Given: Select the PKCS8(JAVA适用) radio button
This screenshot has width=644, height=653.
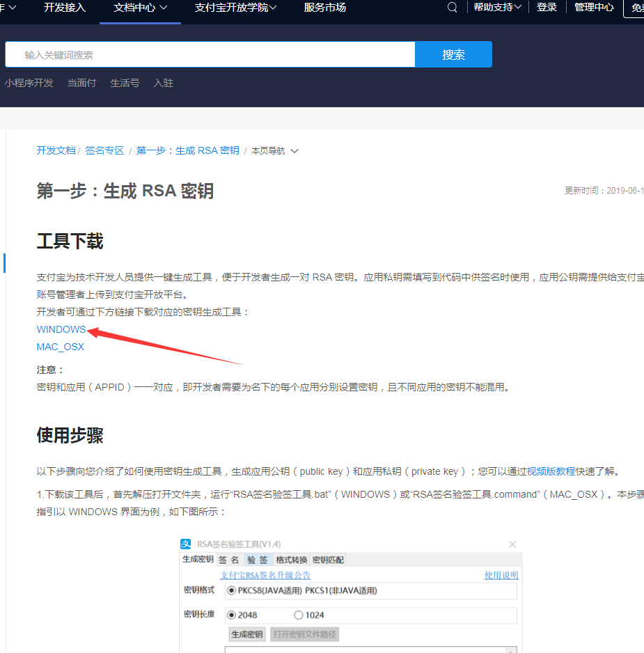Looking at the screenshot, I should click(x=232, y=591).
